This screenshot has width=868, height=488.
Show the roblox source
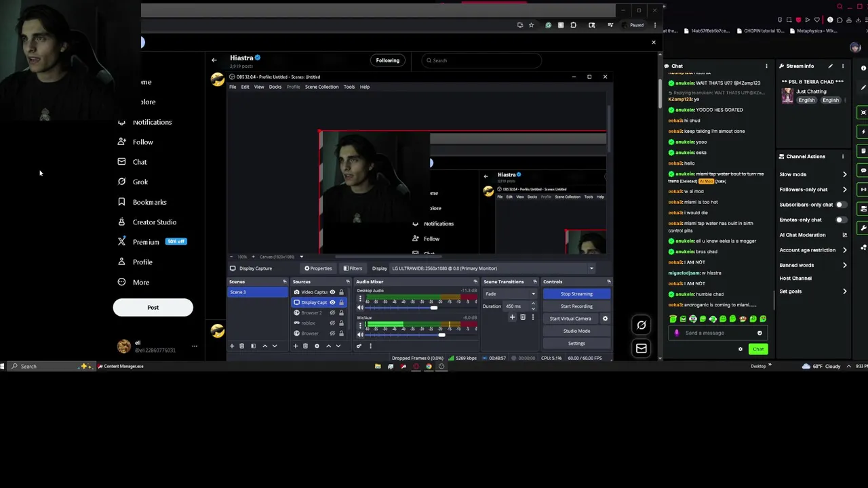[x=332, y=323]
